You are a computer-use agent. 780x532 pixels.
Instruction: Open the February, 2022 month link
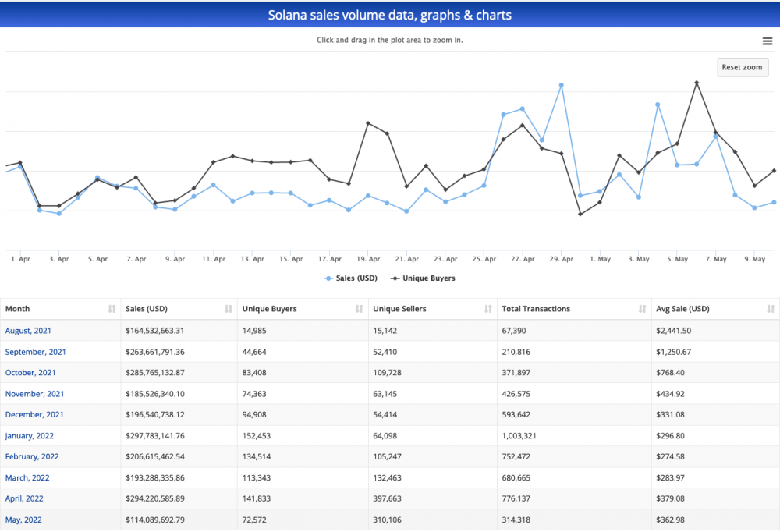click(32, 457)
